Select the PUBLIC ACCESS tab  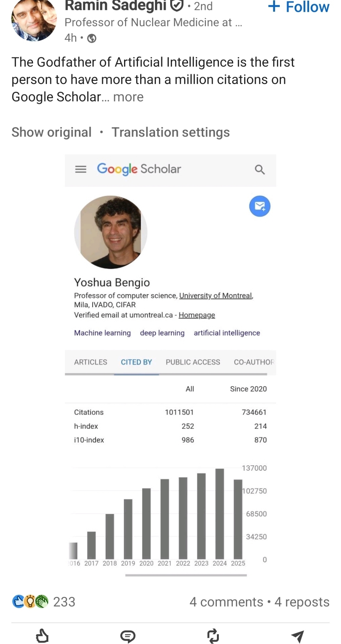coord(193,362)
